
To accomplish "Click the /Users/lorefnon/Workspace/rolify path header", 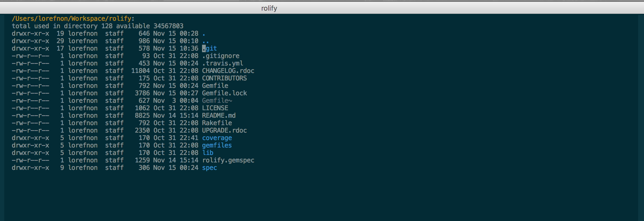I will pyautogui.click(x=71, y=19).
